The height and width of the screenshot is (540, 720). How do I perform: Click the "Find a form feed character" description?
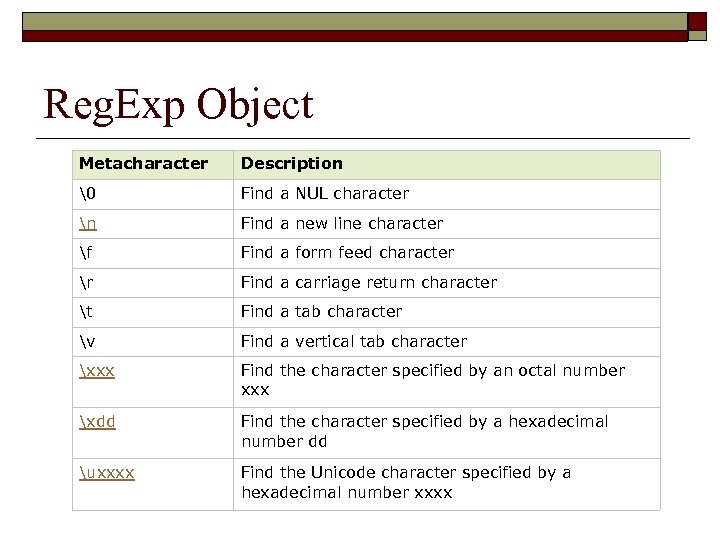pos(348,253)
